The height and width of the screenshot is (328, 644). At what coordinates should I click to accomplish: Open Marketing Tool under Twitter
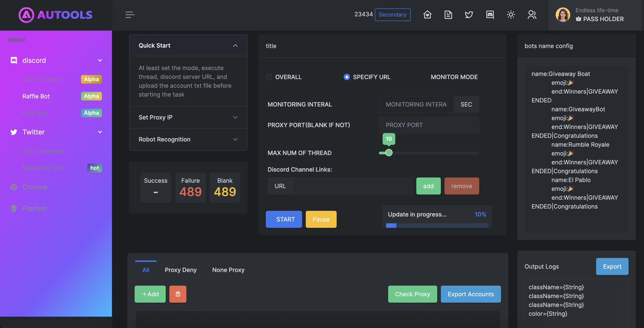43,168
